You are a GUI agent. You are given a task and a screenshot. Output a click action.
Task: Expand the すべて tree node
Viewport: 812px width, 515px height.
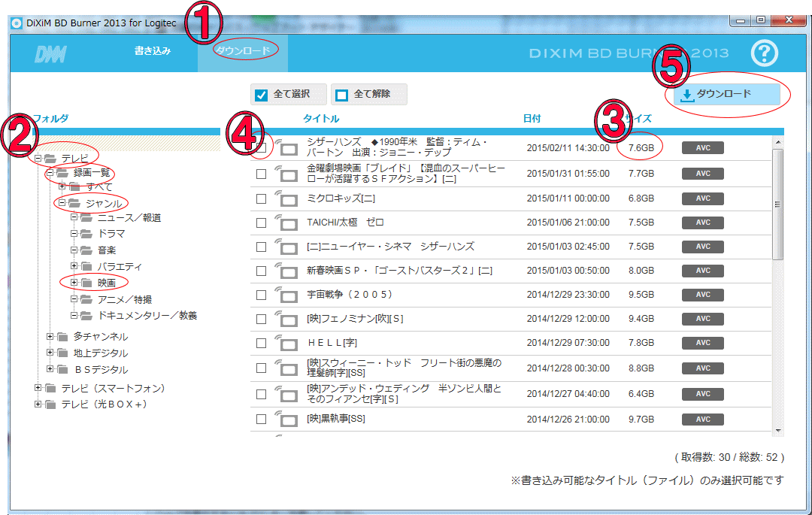[x=62, y=186]
